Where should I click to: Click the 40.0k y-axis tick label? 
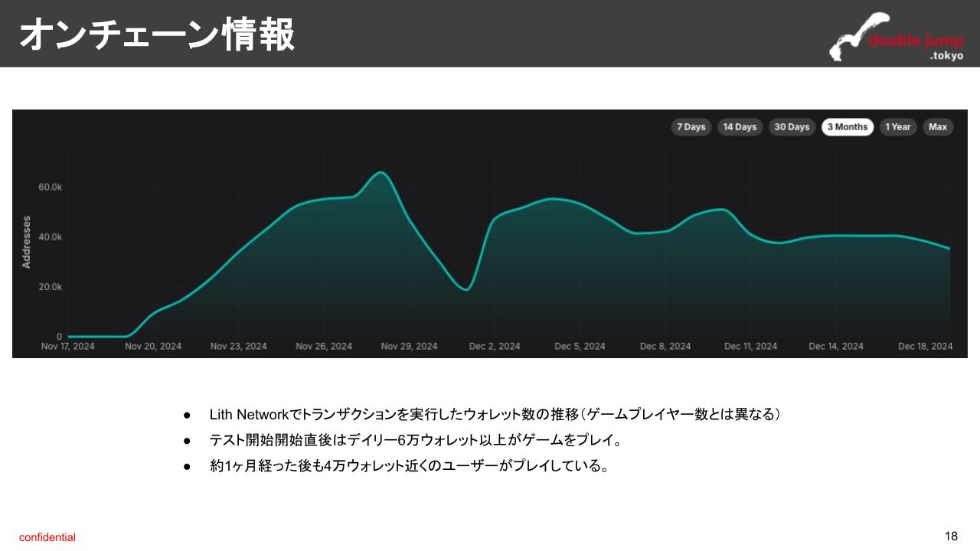click(49, 237)
